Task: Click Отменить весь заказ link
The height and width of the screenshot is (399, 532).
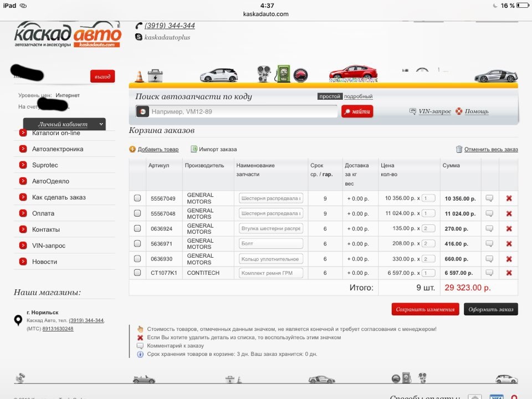Action: tap(491, 149)
